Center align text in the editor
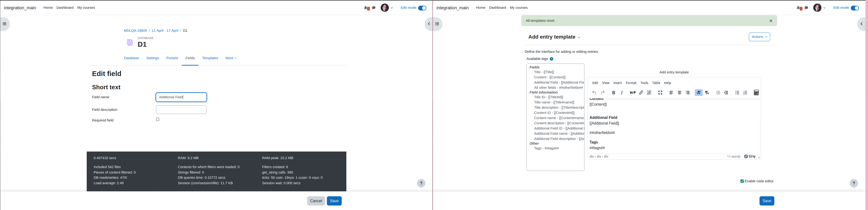The image size is (868, 210). 680,92
